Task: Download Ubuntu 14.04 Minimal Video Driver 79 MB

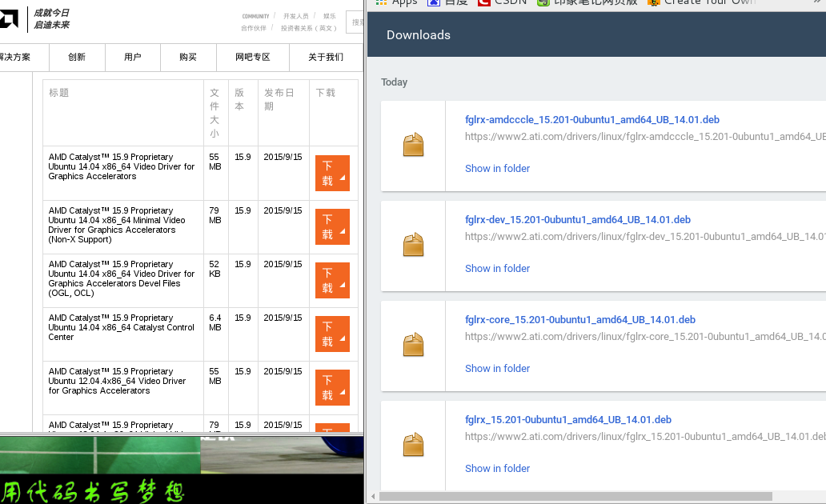Action: click(332, 227)
